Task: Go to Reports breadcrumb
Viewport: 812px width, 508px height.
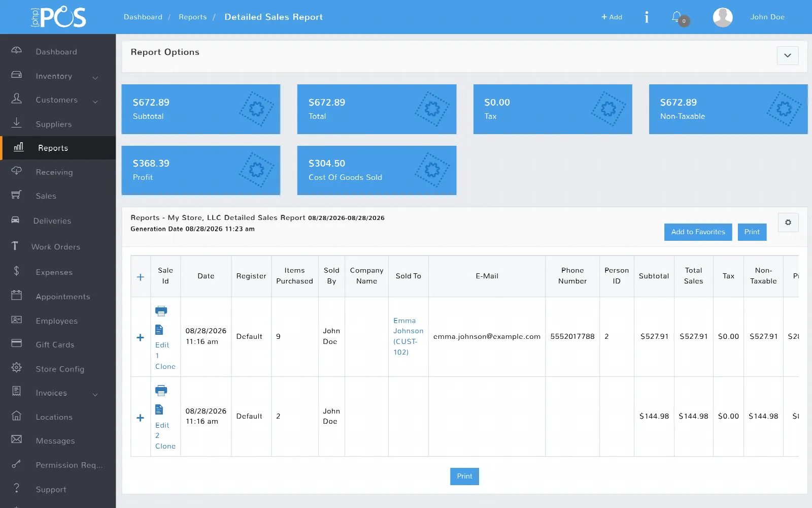Action: pyautogui.click(x=193, y=17)
